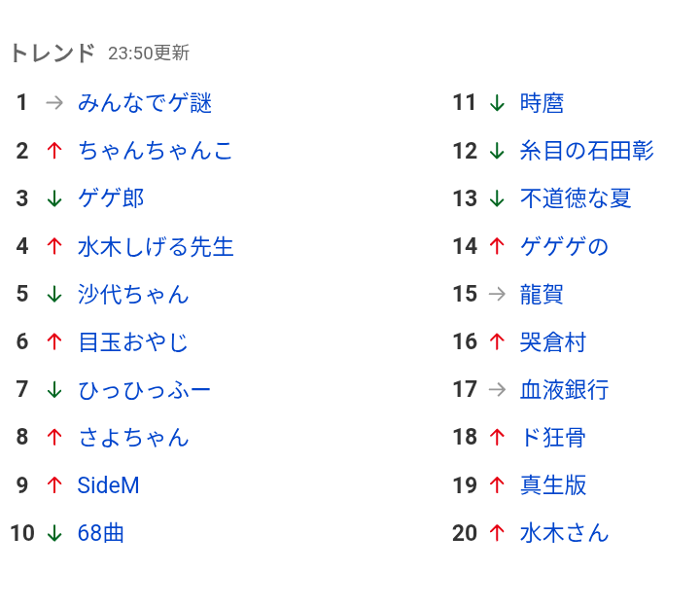
Task: Click the green down arrow beside ゲゲ郎
Action: click(54, 198)
